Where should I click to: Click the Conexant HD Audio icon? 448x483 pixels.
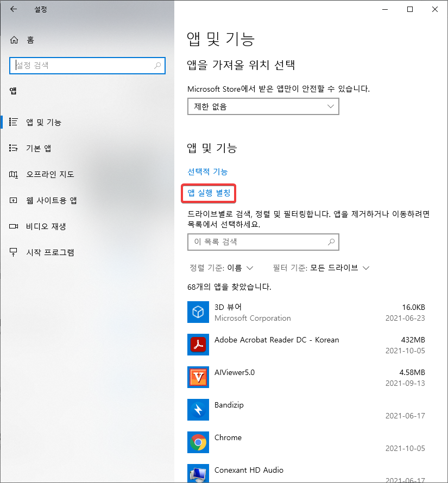[x=198, y=473]
